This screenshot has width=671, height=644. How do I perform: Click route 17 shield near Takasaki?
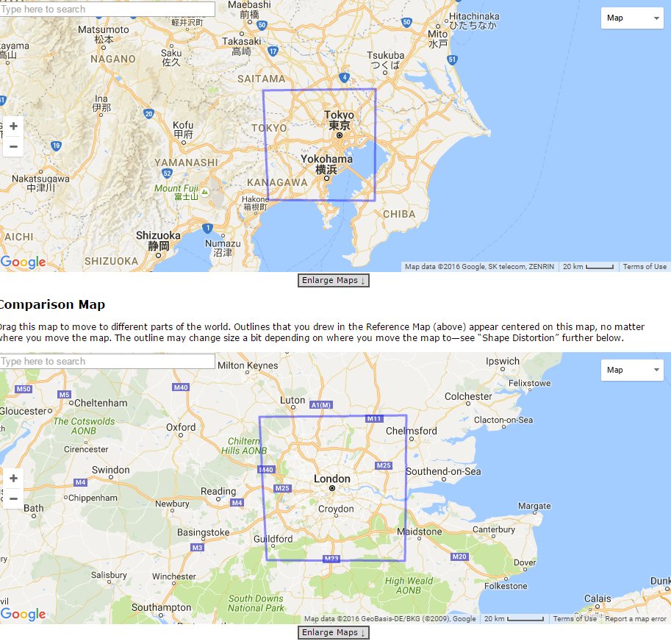coord(273,51)
